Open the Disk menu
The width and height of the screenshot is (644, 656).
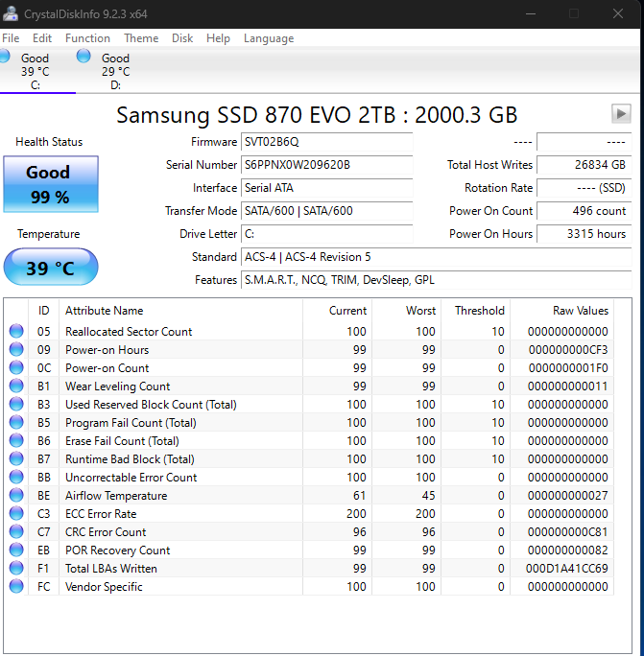(x=182, y=38)
